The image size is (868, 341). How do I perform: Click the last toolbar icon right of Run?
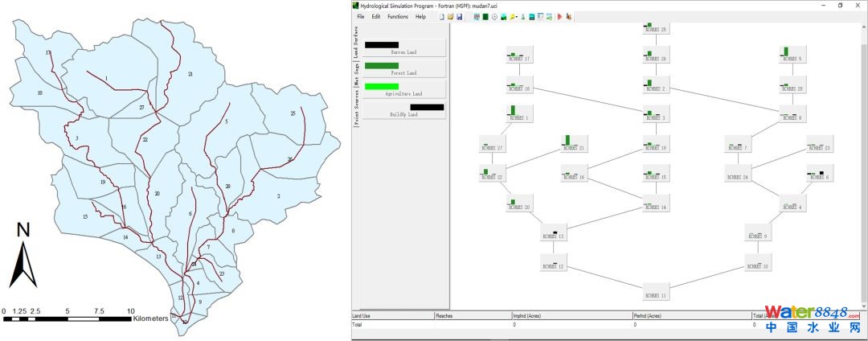pos(569,17)
